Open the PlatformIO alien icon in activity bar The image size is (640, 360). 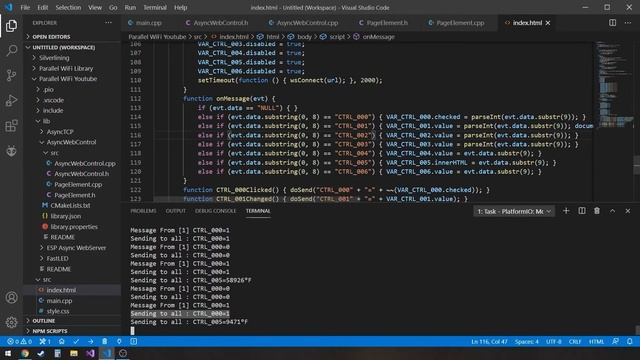click(11, 151)
